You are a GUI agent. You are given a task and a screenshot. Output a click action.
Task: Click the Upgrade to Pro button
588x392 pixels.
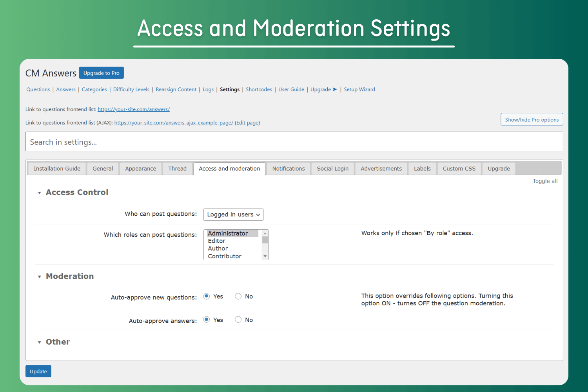coord(102,73)
